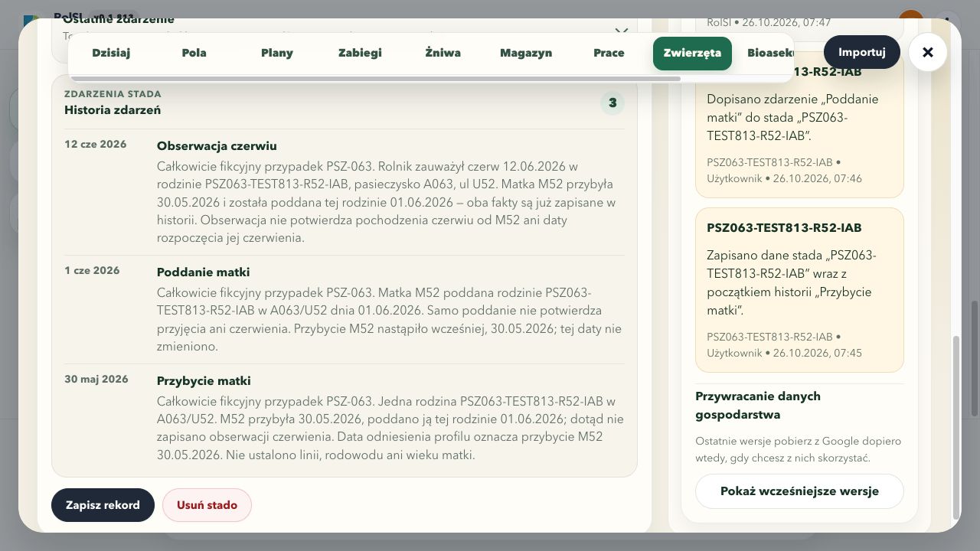Click the timestamp "26.10.2026, 07:45"

[x=818, y=354]
